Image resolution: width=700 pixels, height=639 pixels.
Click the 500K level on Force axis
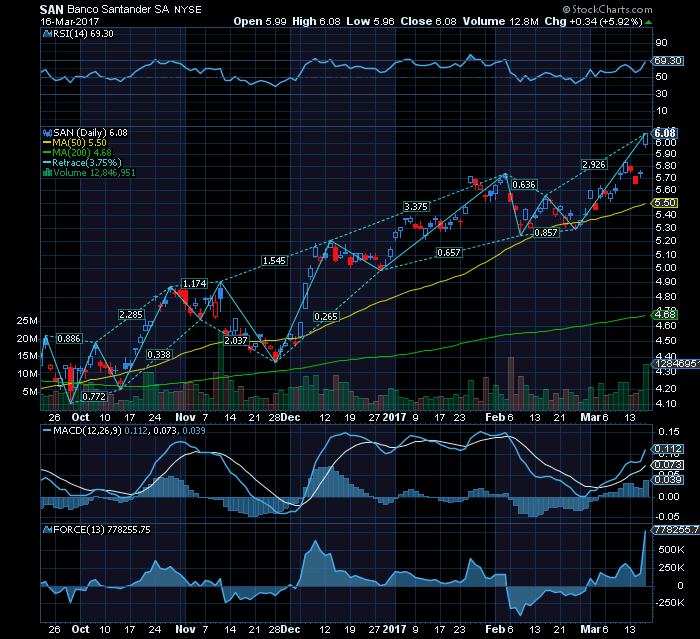coord(671,550)
